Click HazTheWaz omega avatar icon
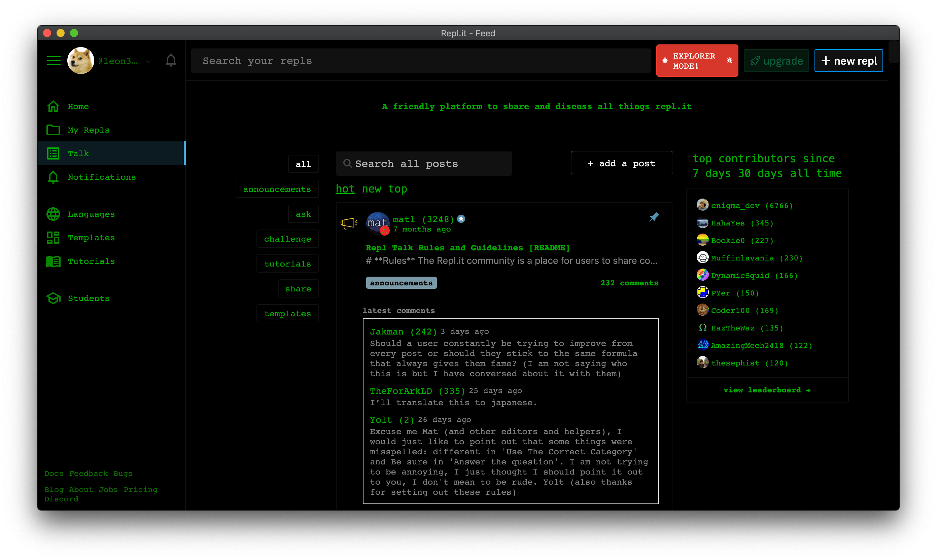Viewport: 937px width, 560px height. point(702,328)
